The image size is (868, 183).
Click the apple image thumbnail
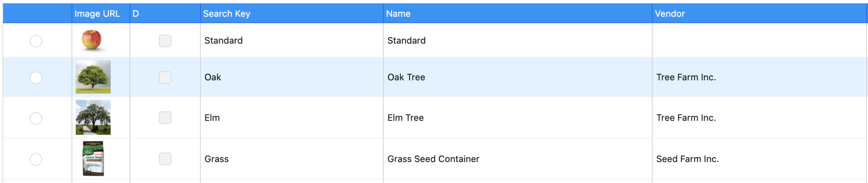(x=92, y=40)
